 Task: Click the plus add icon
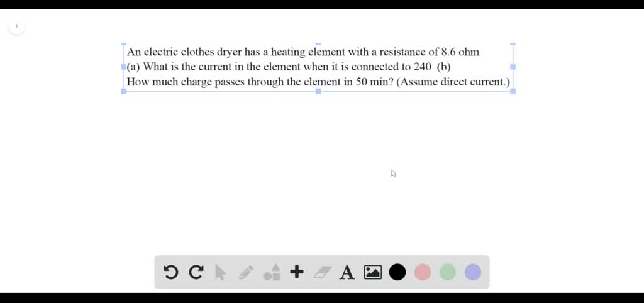pos(297,272)
